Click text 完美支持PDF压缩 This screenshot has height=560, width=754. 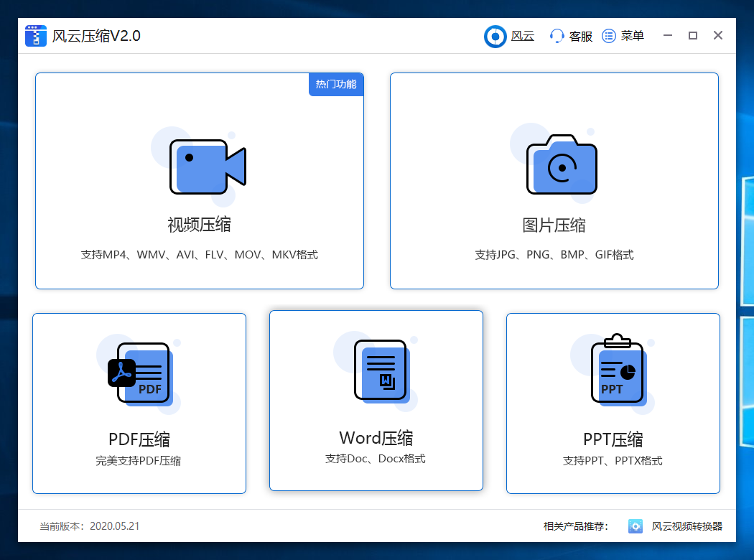point(139,461)
